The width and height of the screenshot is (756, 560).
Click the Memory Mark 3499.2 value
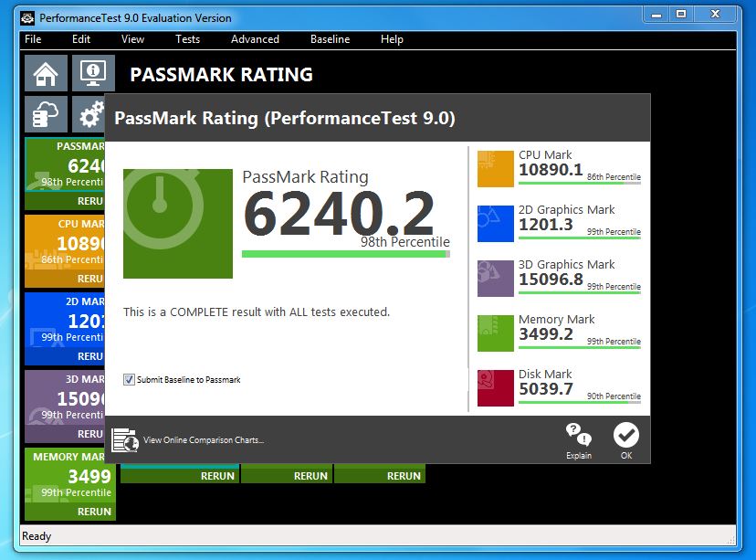point(546,333)
